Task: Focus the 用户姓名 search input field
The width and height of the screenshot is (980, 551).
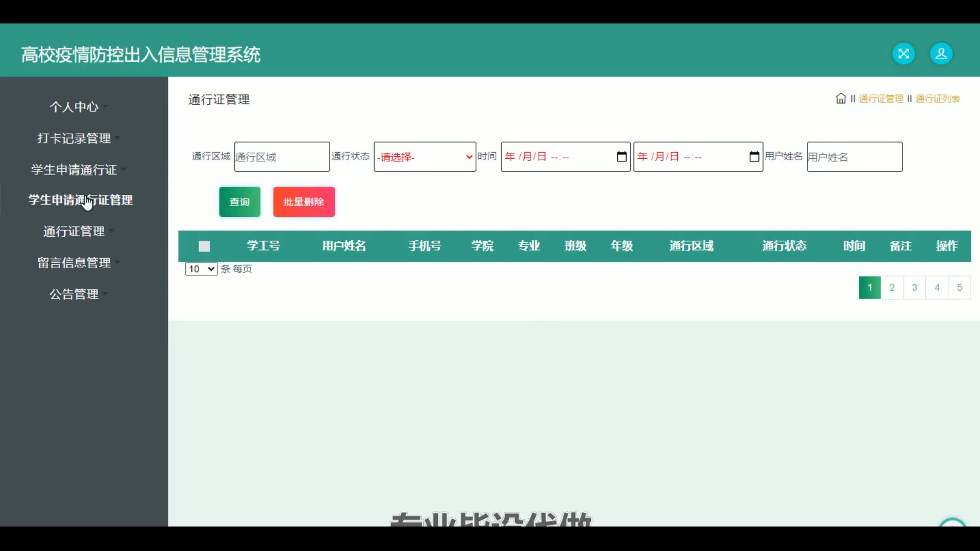Action: click(x=854, y=157)
